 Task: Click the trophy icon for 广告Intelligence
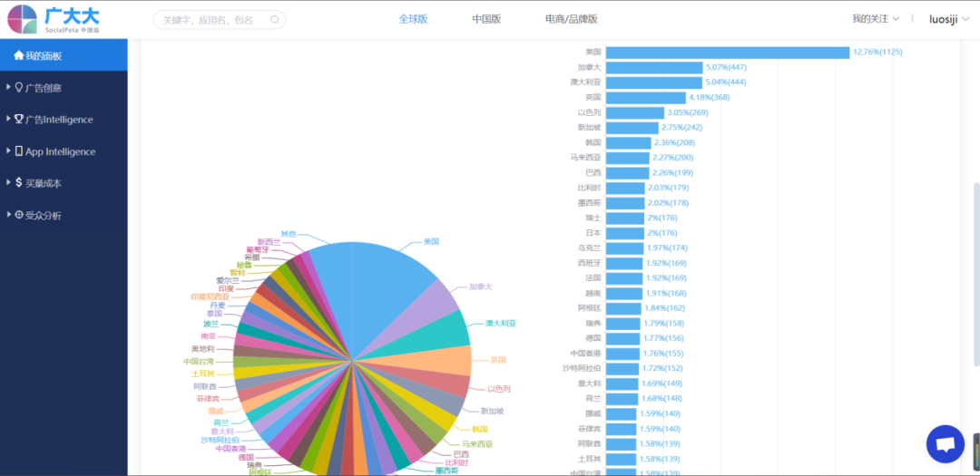tap(19, 120)
